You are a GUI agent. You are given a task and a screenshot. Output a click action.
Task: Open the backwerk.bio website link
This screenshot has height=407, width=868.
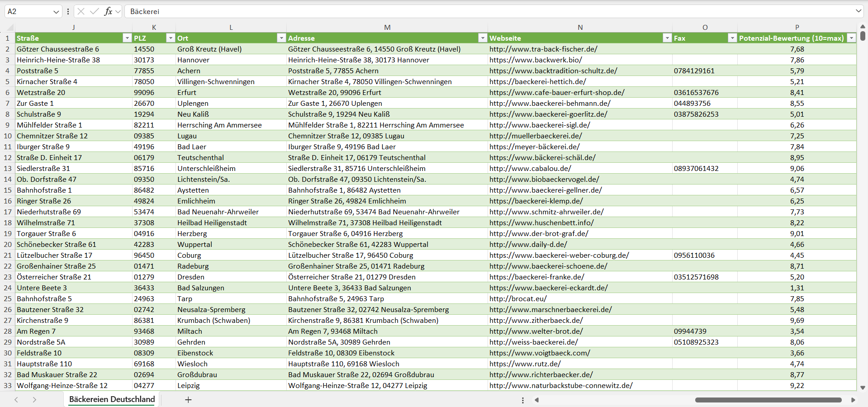(536, 60)
